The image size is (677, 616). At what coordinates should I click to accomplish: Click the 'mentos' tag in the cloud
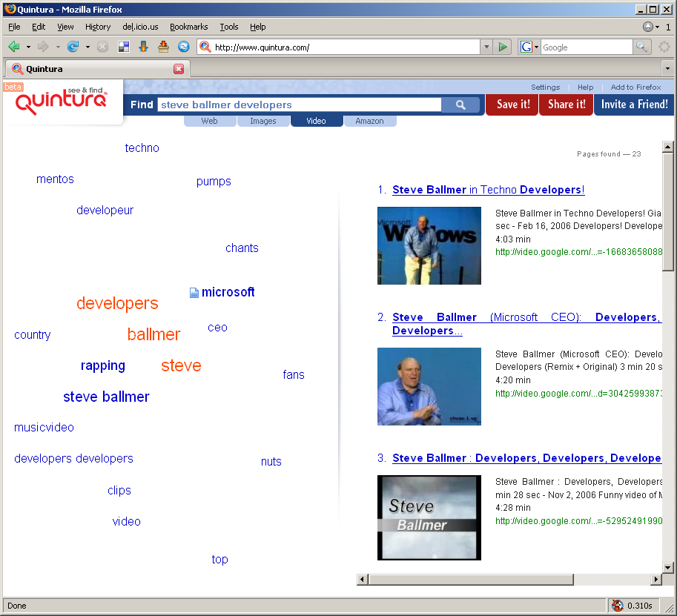click(x=55, y=179)
